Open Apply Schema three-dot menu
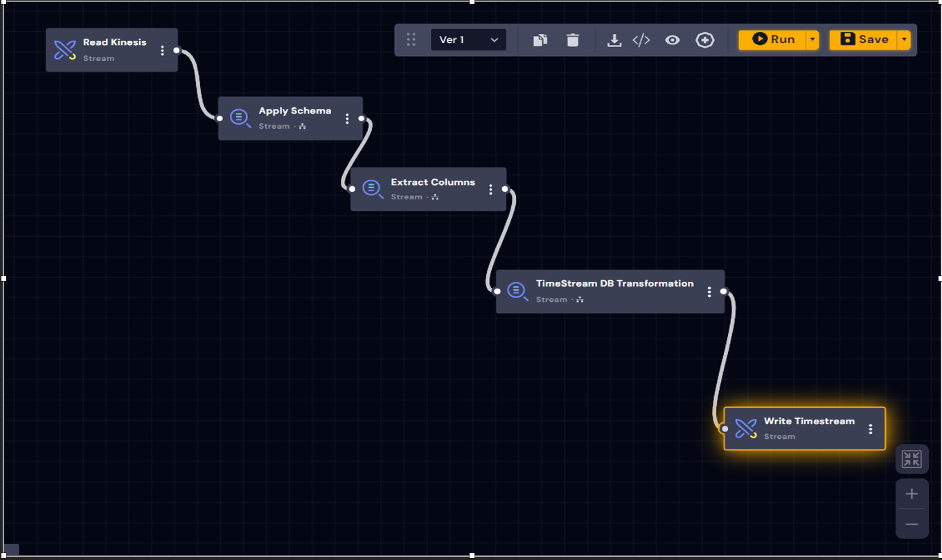 (347, 119)
